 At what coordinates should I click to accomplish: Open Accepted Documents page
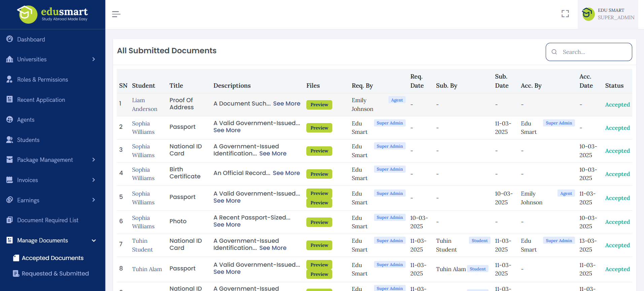(53, 258)
